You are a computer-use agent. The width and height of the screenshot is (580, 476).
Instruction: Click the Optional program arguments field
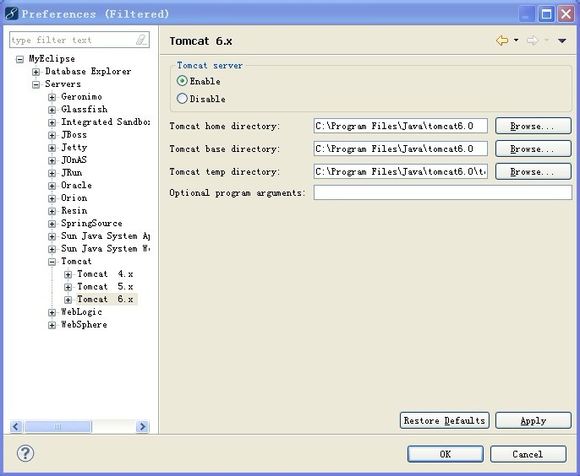click(442, 193)
